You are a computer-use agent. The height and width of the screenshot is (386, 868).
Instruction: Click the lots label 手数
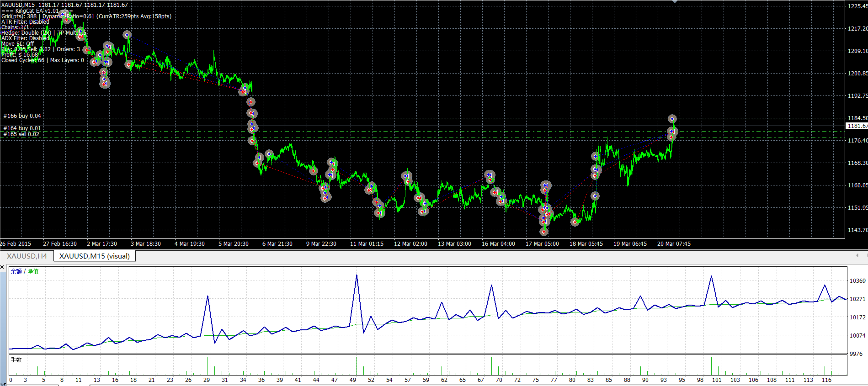click(16, 360)
